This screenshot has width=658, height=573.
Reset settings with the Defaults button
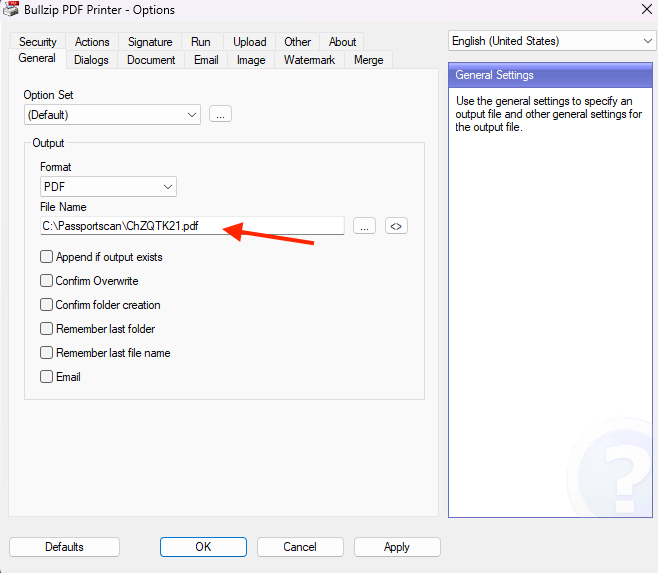tap(64, 547)
